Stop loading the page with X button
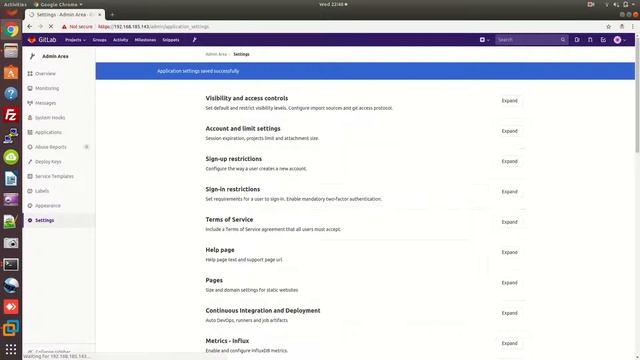This screenshot has height=360, width=640. (x=51, y=27)
